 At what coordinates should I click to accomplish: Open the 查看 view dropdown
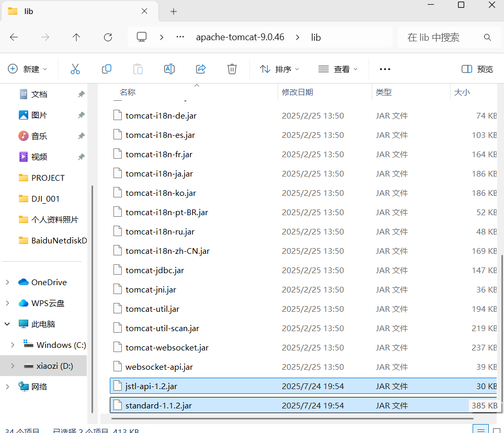click(x=338, y=69)
